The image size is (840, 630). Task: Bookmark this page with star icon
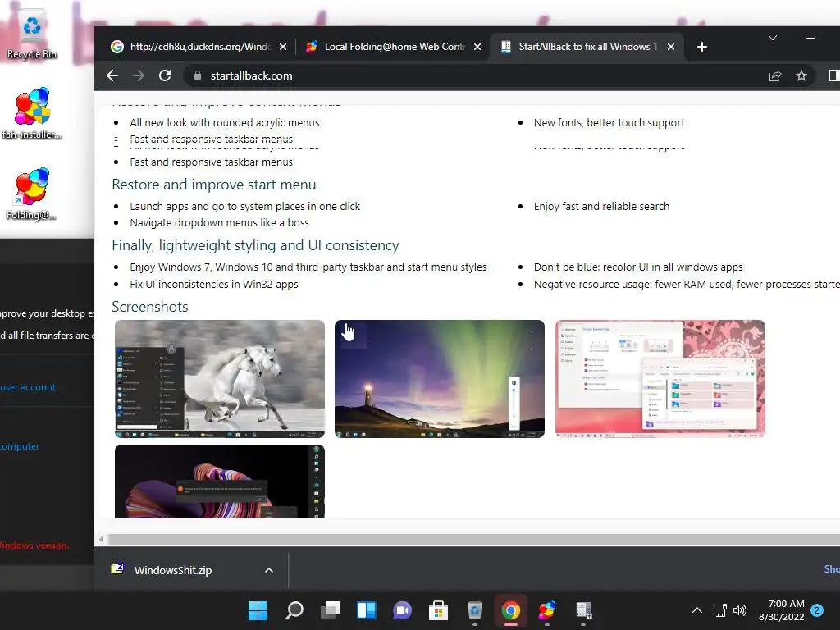pos(801,76)
